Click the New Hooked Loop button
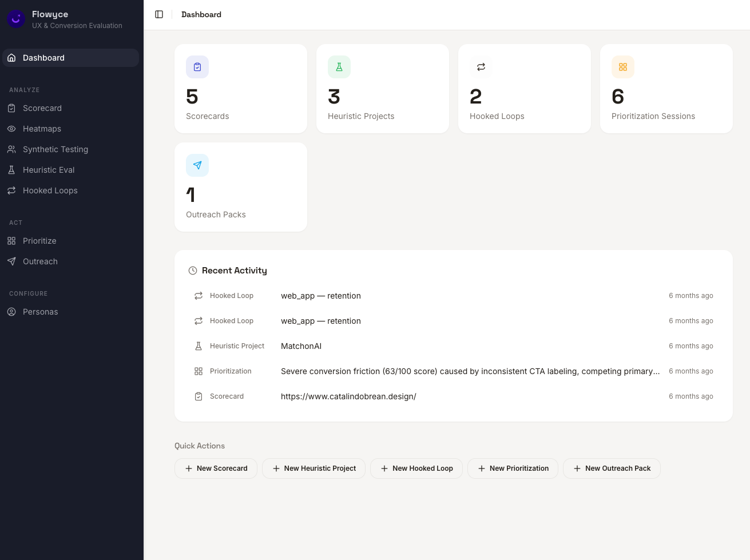Image resolution: width=750 pixels, height=560 pixels. click(x=416, y=468)
